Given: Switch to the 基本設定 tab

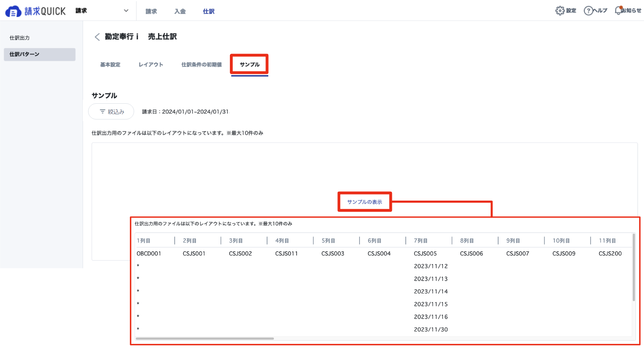Looking at the screenshot, I should click(x=110, y=65).
